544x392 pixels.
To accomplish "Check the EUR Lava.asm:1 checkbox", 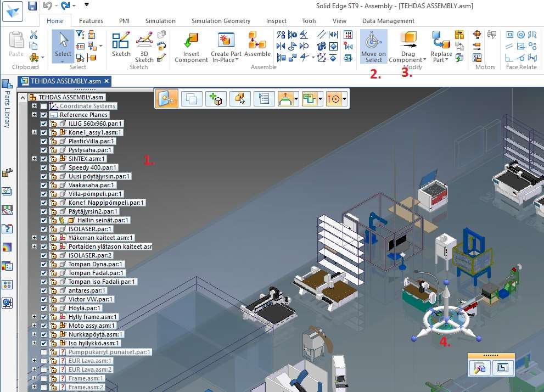I will (43, 361).
